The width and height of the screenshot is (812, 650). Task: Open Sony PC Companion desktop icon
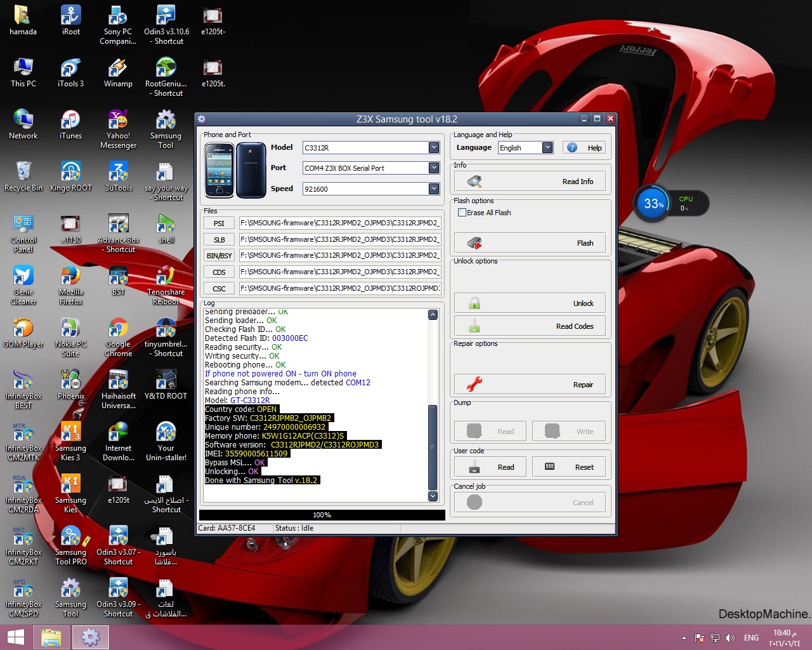click(118, 25)
